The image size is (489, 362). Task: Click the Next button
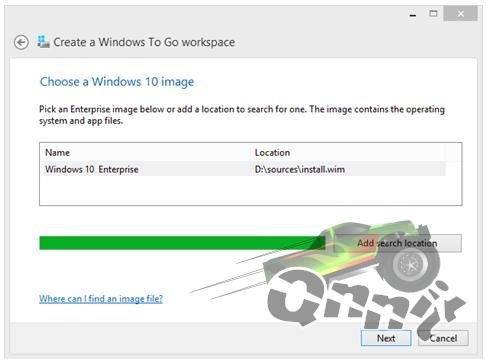tap(386, 338)
